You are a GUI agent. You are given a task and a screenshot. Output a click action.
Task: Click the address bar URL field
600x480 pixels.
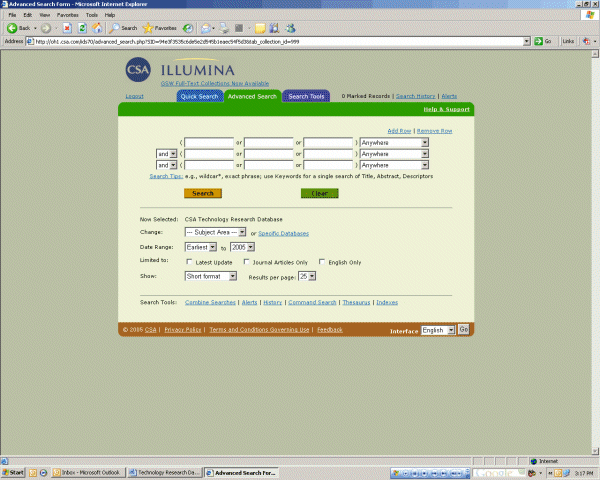[279, 41]
